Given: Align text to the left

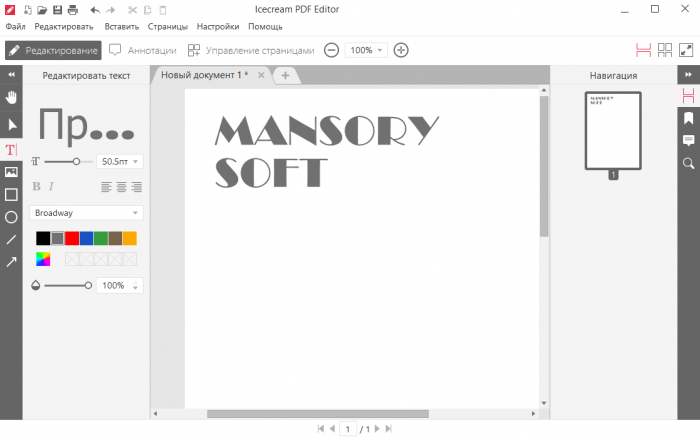Looking at the screenshot, I should [x=106, y=187].
